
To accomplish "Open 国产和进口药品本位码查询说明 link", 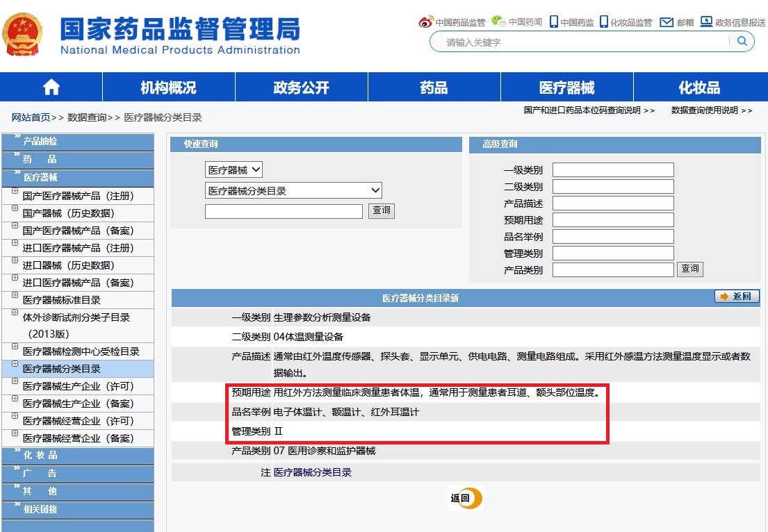I will (x=589, y=110).
